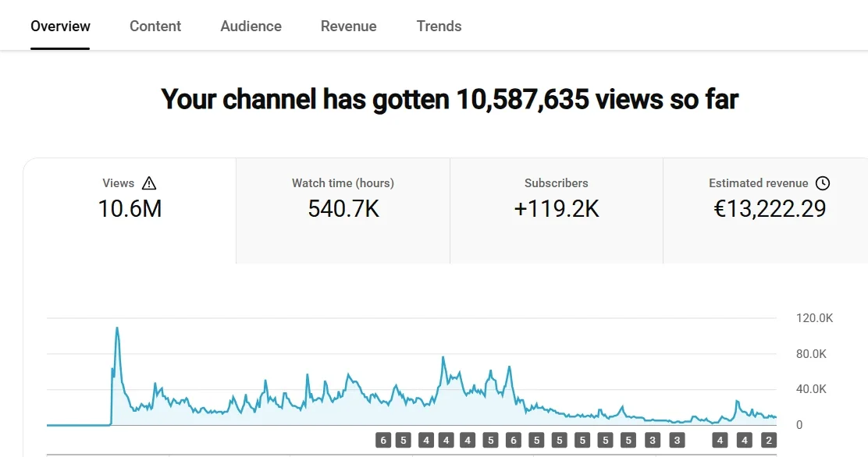
Task: Show the Watch time (hours) chart
Action: [343, 211]
